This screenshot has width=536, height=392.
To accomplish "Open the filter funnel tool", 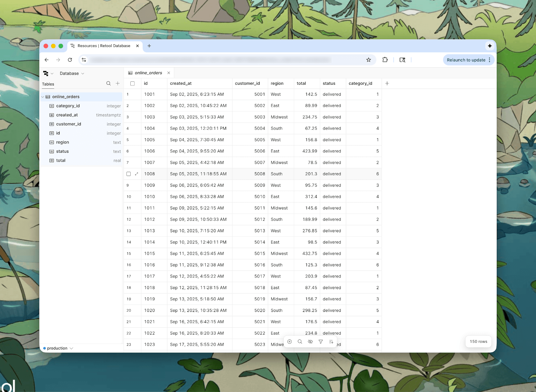I will coord(321,341).
